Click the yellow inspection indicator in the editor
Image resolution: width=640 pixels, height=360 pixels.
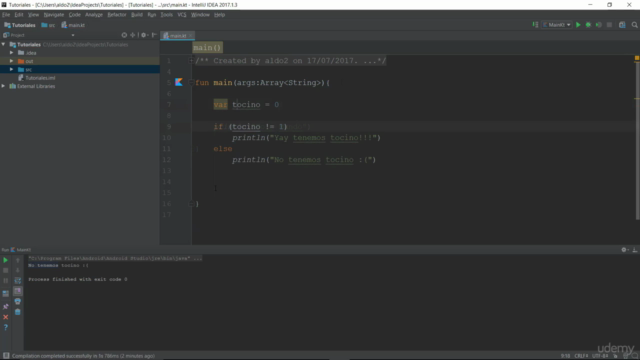(x=637, y=58)
